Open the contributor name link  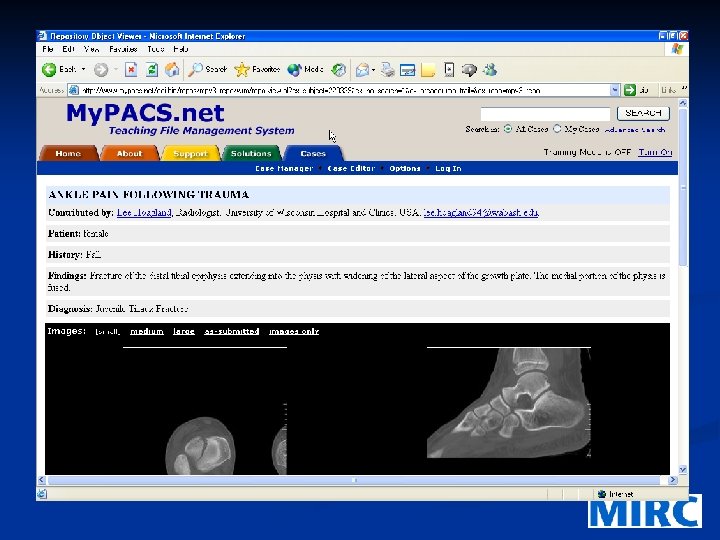pos(144,213)
